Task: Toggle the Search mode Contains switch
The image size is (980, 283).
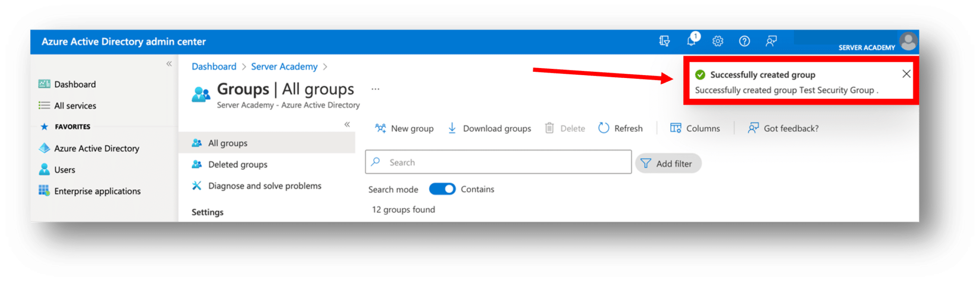Action: (442, 189)
